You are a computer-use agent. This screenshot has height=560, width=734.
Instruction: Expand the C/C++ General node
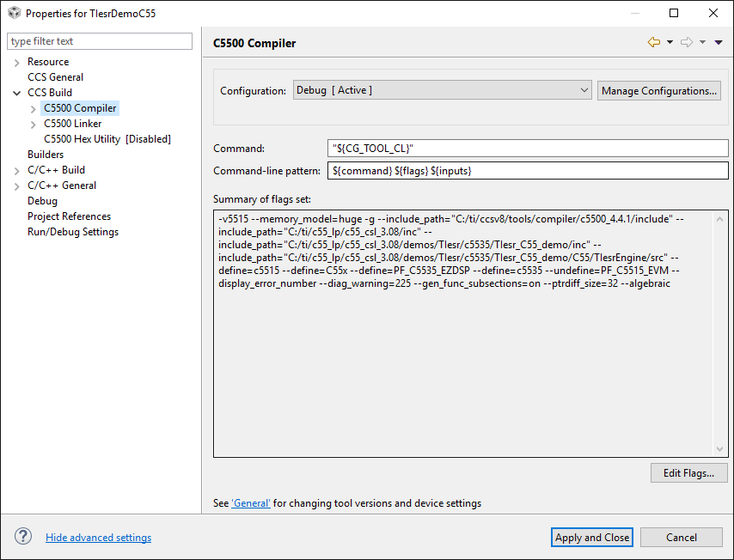[17, 186]
